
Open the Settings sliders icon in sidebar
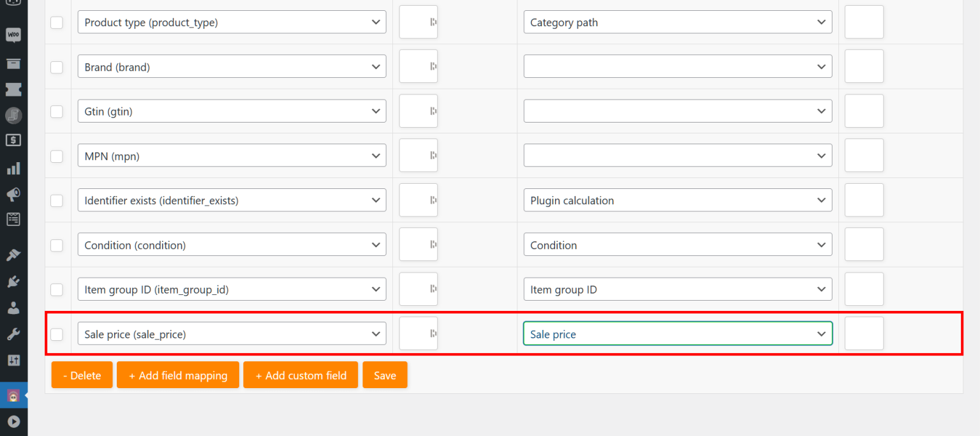[13, 359]
